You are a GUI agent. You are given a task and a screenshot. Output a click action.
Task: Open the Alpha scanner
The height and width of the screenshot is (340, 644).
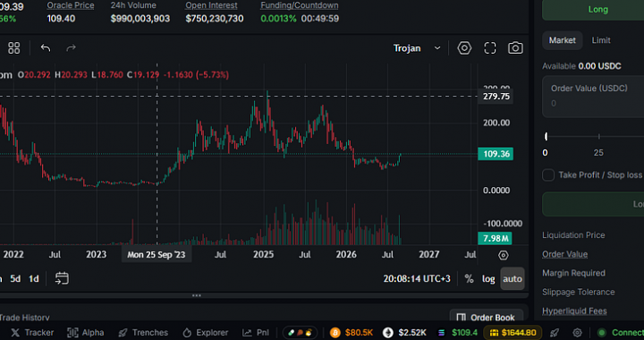click(x=86, y=332)
